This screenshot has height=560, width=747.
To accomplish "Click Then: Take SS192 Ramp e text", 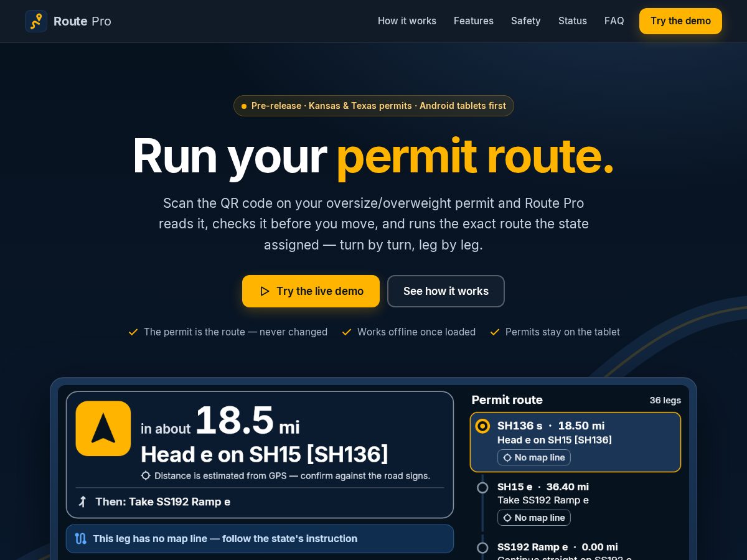I will pyautogui.click(x=162, y=502).
